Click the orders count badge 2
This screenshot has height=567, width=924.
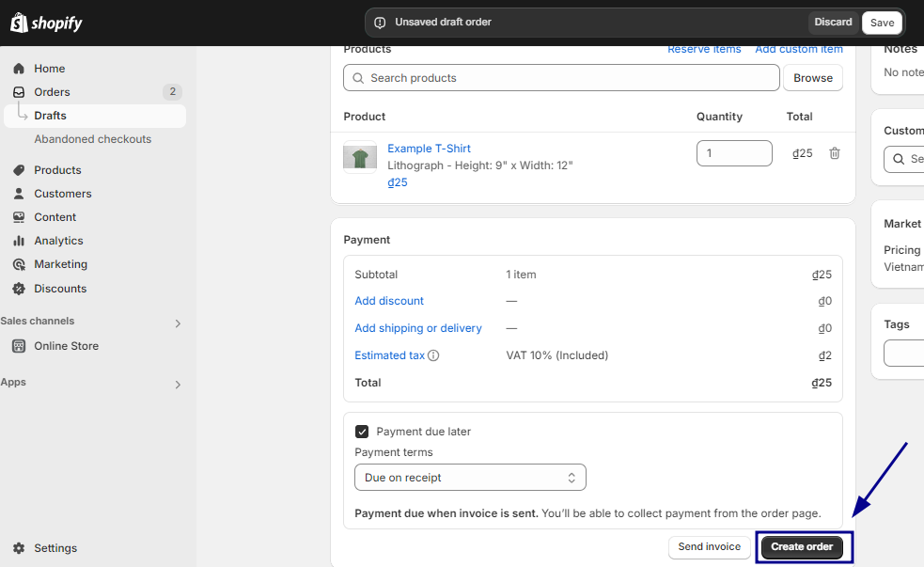click(x=173, y=92)
